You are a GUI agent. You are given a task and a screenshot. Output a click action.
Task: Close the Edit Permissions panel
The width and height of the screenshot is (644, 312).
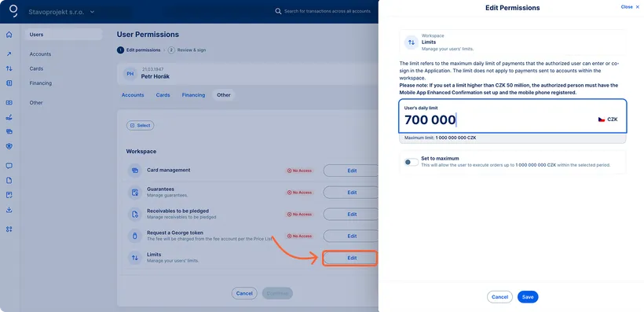point(630,7)
